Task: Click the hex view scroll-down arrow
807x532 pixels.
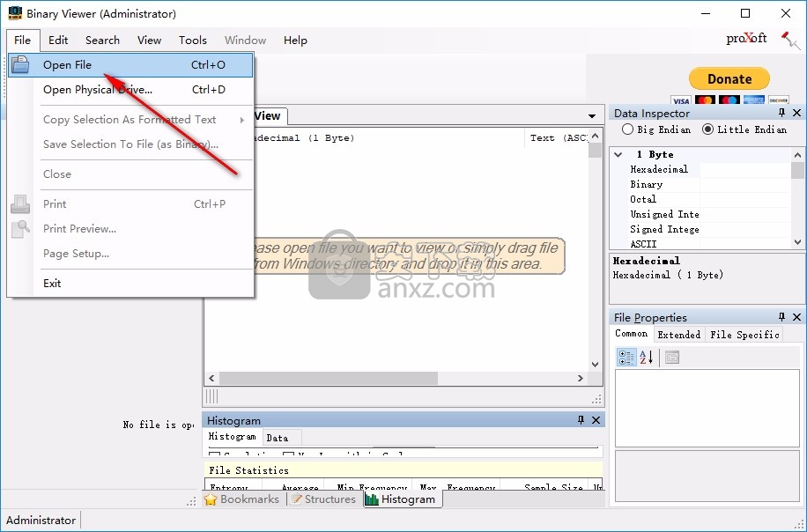Action: click(x=596, y=365)
